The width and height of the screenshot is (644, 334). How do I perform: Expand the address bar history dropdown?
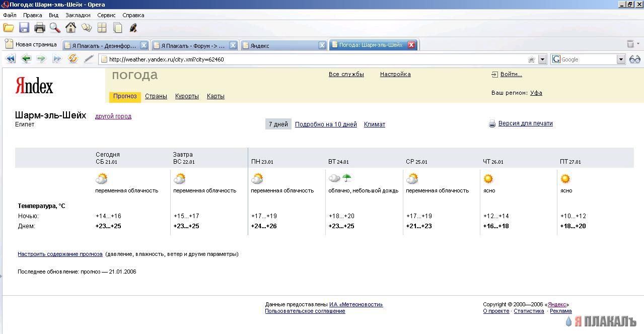542,59
